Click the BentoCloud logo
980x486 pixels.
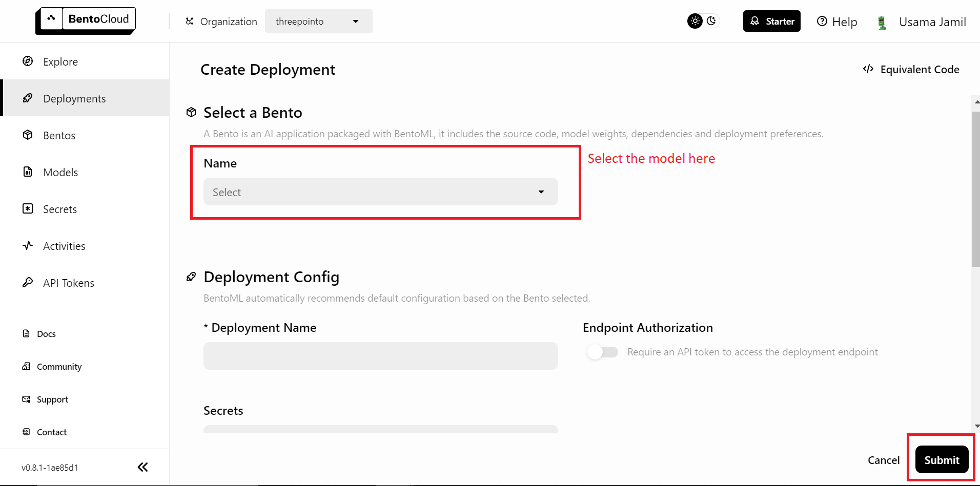(x=86, y=20)
